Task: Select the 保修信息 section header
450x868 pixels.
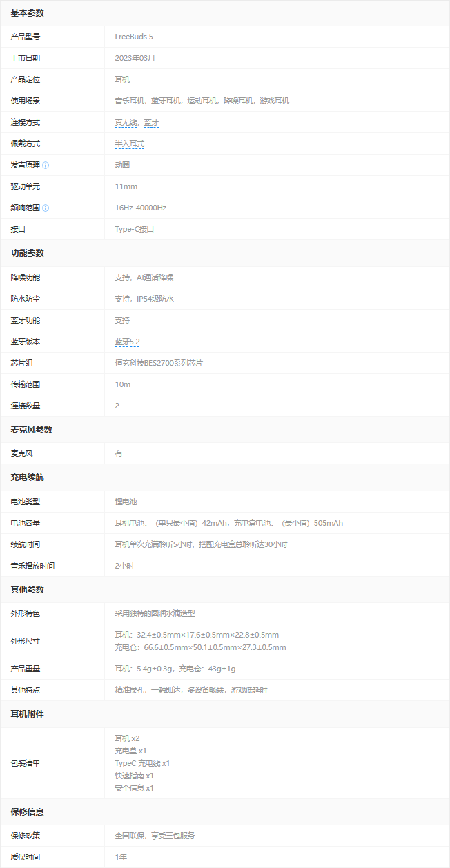Action: click(27, 812)
